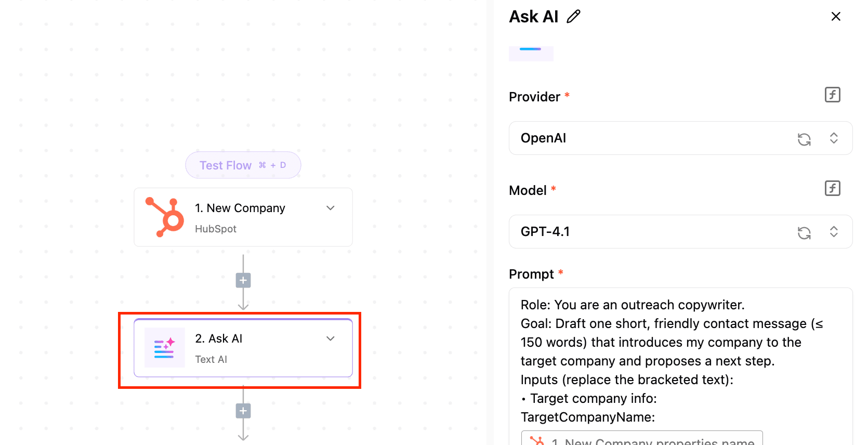Click the Text AI sparkle icon on step 2

(x=165, y=348)
